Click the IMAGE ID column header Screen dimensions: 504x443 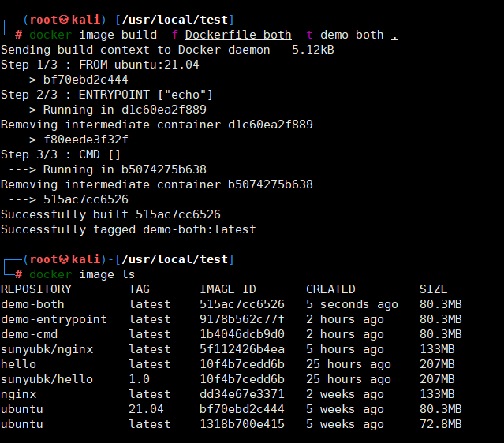click(228, 289)
